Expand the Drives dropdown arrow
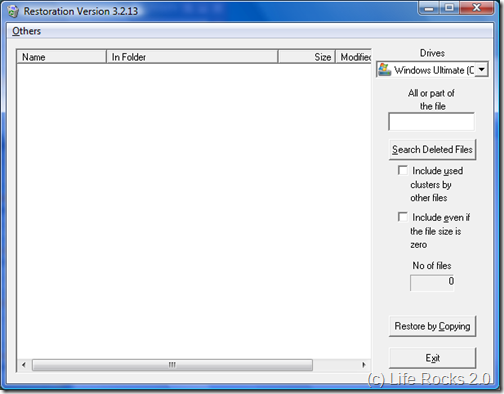This screenshot has width=504, height=394. tap(481, 69)
